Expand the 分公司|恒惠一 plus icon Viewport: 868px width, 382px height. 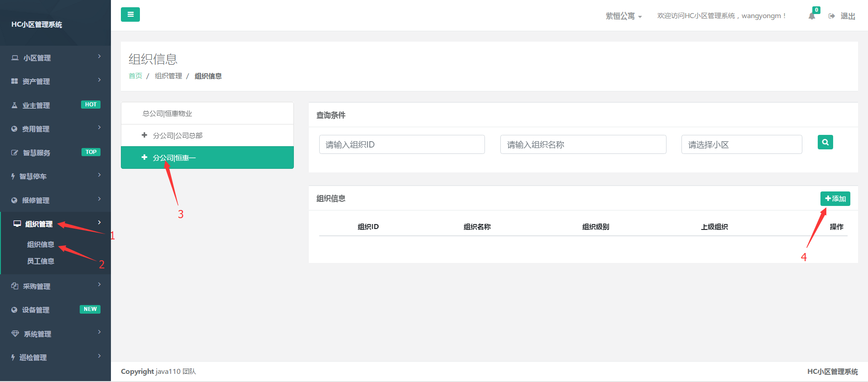pos(144,157)
